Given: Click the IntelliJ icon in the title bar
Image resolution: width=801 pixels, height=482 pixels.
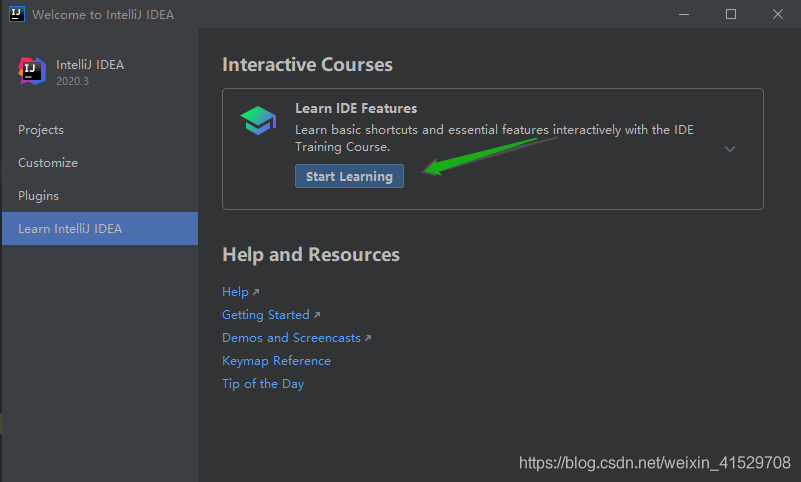Looking at the screenshot, I should tap(16, 14).
